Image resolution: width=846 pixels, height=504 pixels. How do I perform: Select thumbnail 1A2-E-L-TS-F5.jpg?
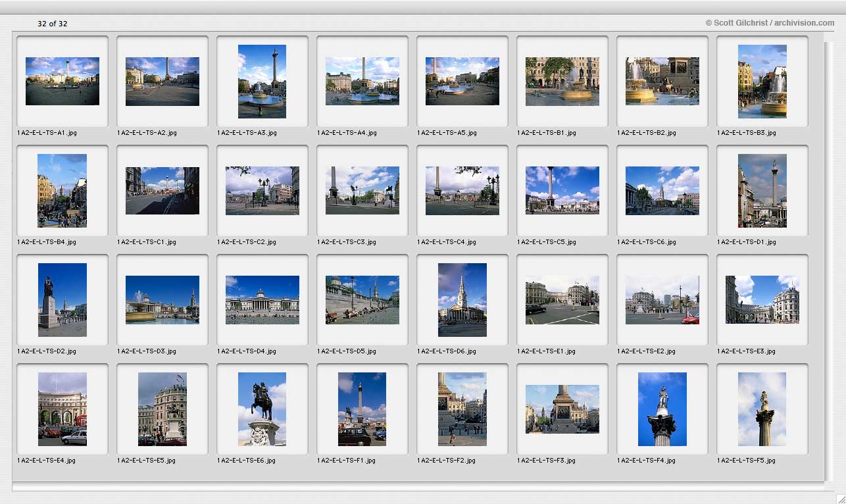pos(762,409)
